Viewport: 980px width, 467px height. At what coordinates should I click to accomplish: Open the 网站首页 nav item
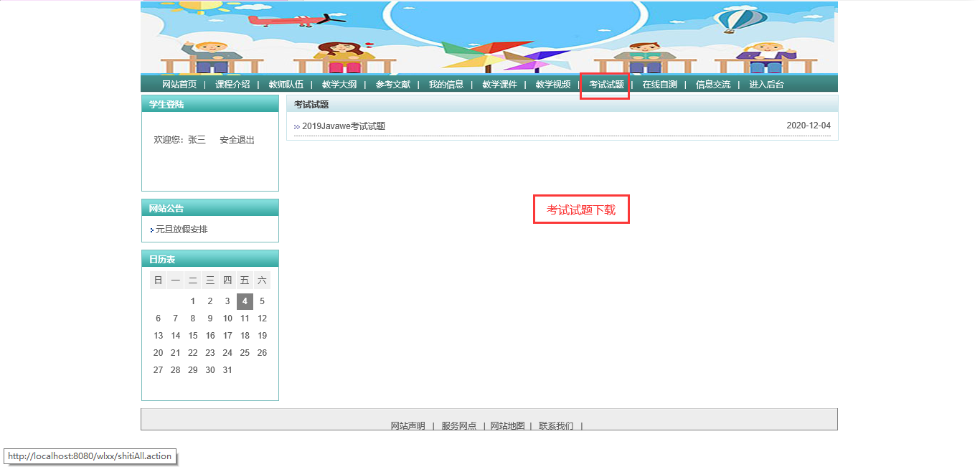(179, 85)
